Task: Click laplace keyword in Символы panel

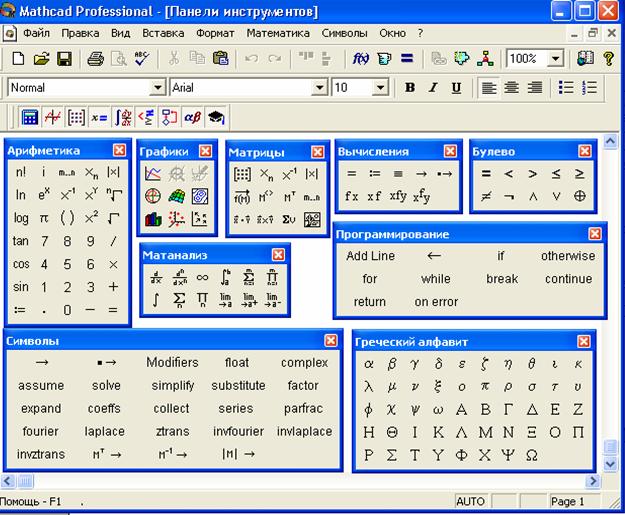Action: (104, 431)
